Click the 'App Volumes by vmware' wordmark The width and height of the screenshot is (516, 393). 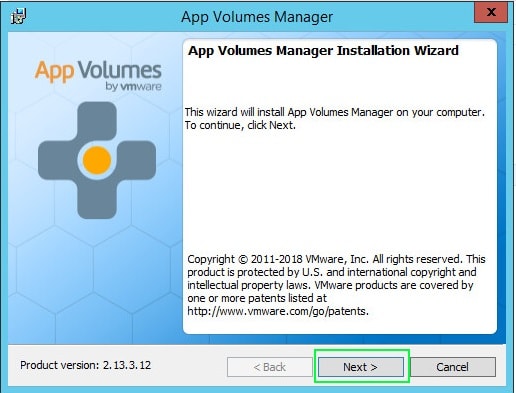pos(98,76)
